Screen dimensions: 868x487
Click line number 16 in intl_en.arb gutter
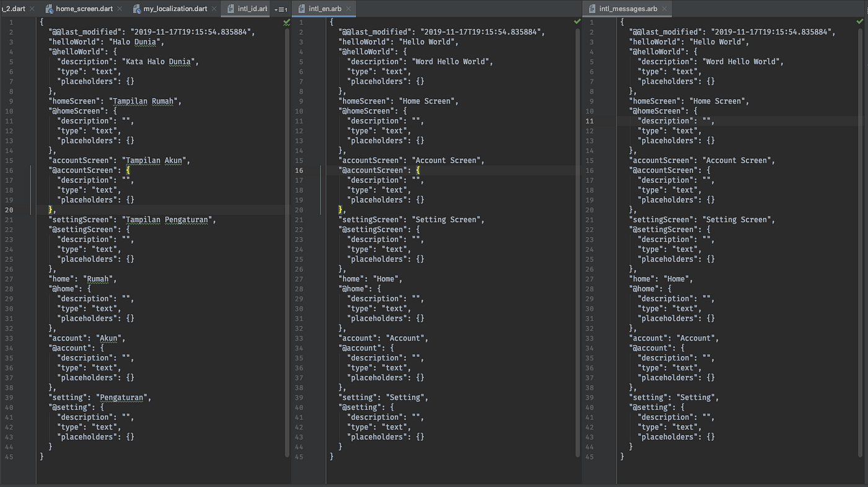299,170
